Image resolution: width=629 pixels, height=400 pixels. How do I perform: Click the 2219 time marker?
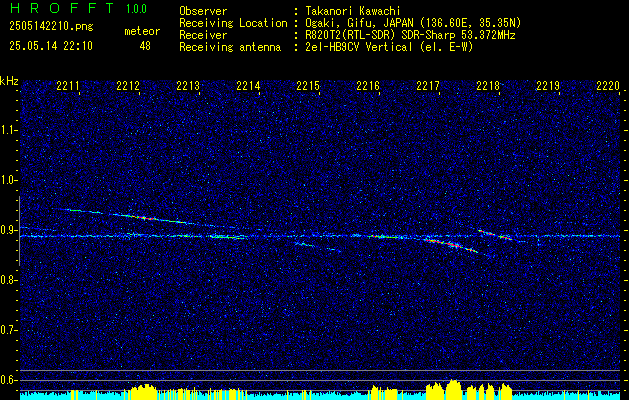(548, 85)
